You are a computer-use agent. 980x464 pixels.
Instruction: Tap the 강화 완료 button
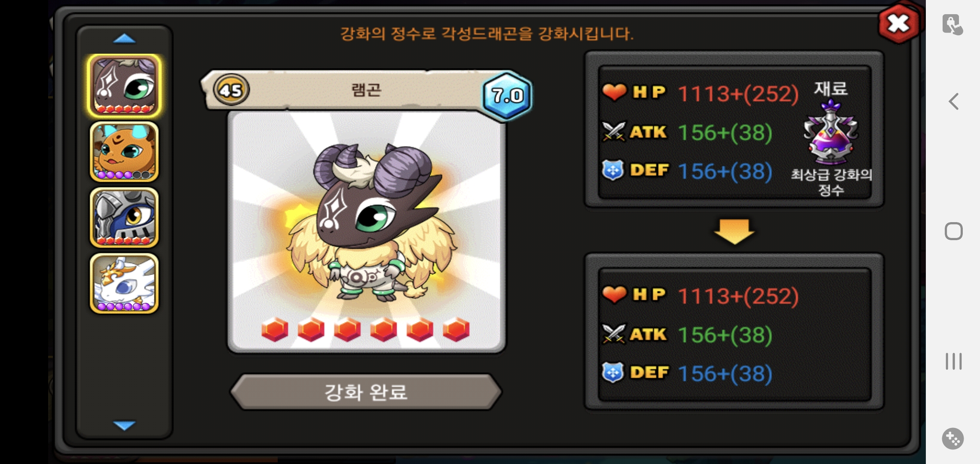tap(366, 392)
